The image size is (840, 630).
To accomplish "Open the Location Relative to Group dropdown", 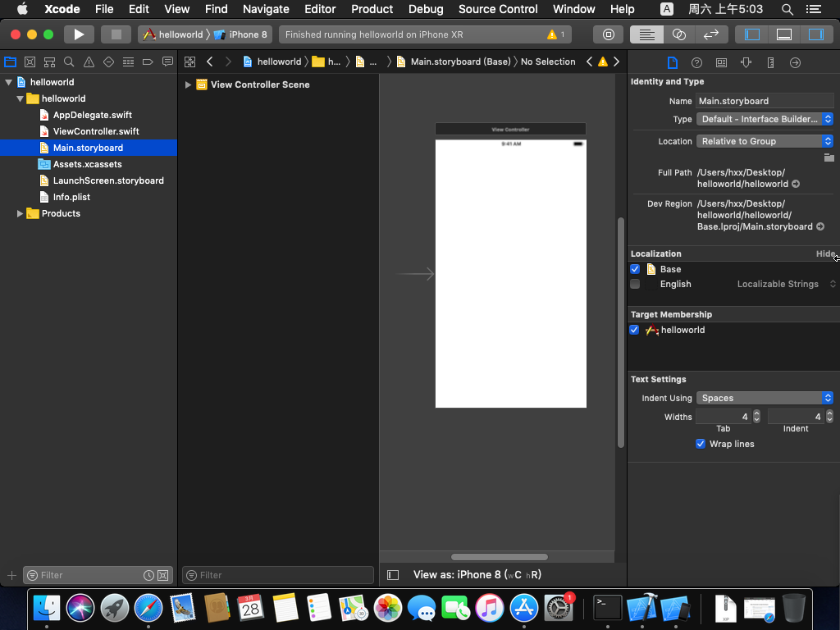I will (765, 141).
